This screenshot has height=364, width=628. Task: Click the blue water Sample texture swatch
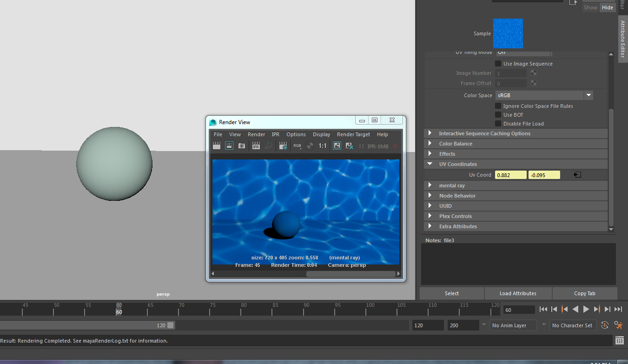click(x=508, y=33)
